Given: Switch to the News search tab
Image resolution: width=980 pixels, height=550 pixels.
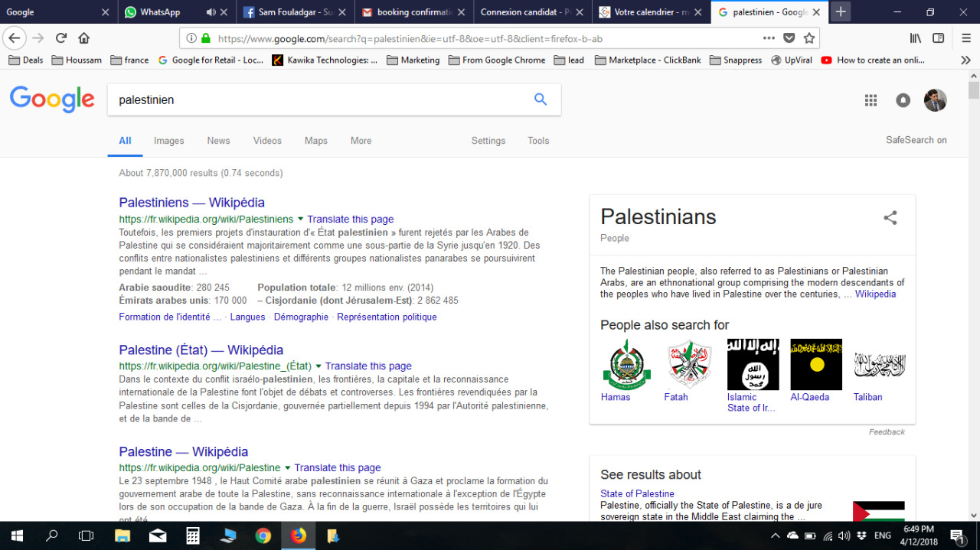Looking at the screenshot, I should [218, 141].
